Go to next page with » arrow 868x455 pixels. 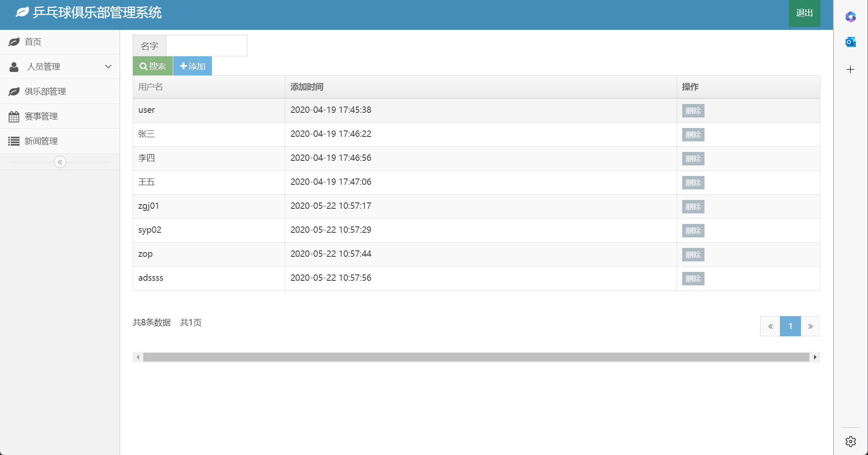[810, 326]
